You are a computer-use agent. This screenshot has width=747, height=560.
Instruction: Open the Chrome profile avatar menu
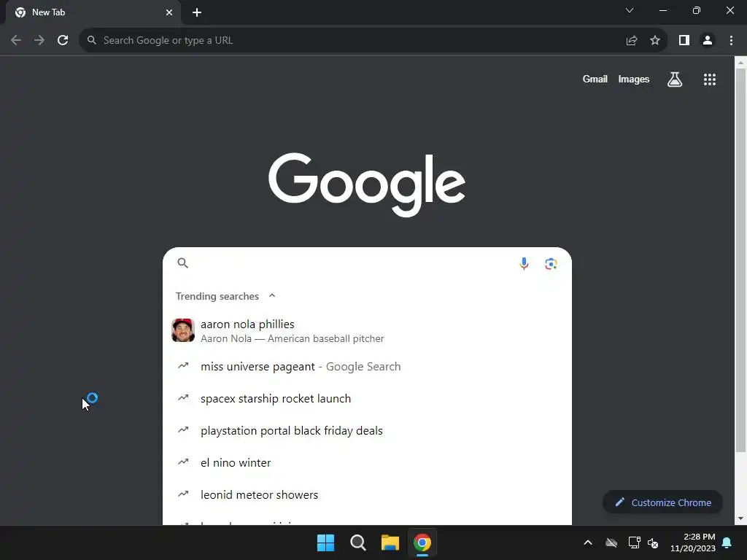(708, 41)
